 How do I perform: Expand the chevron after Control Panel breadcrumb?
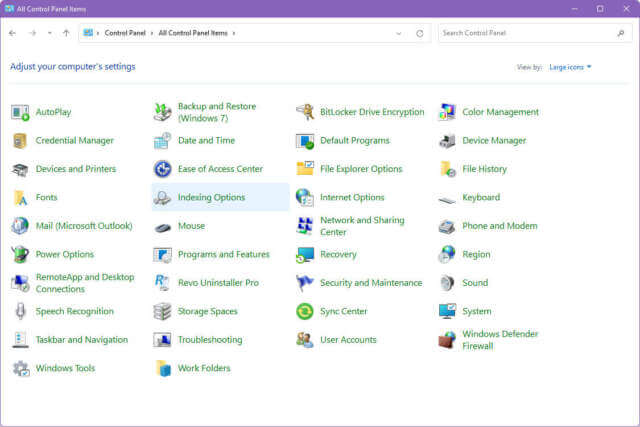pyautogui.click(x=152, y=33)
